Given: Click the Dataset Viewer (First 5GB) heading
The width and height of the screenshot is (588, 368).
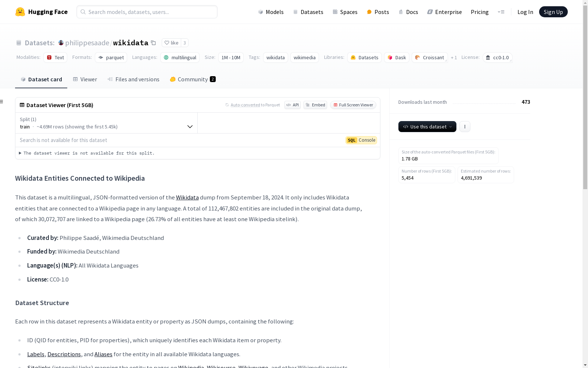Looking at the screenshot, I should 60,105.
